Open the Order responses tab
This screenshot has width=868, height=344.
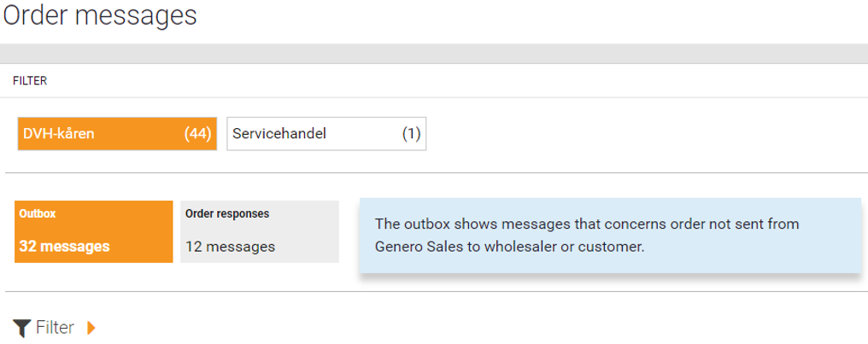tap(259, 231)
